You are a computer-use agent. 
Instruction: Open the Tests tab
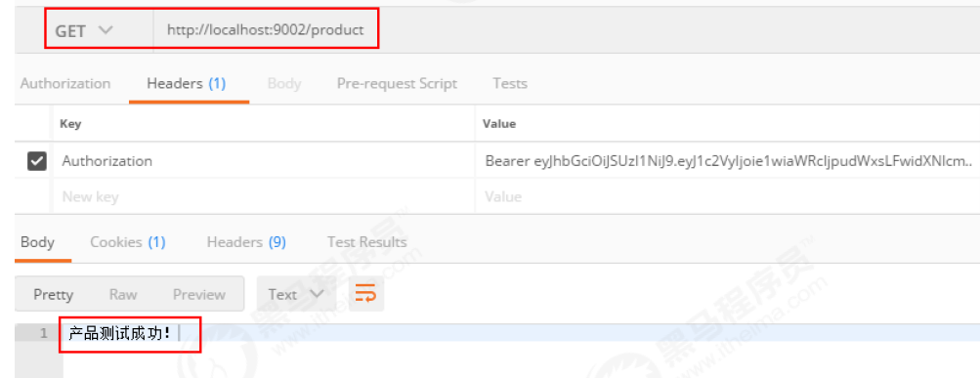509,83
